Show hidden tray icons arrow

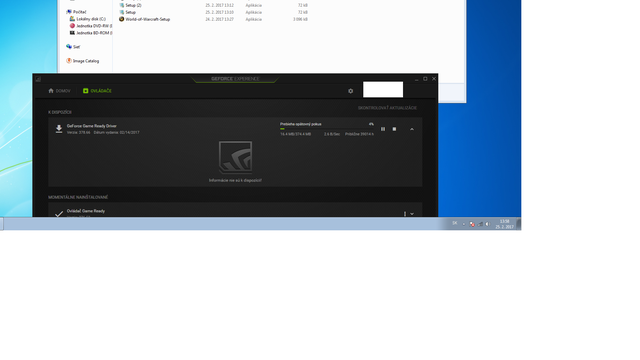(x=464, y=224)
